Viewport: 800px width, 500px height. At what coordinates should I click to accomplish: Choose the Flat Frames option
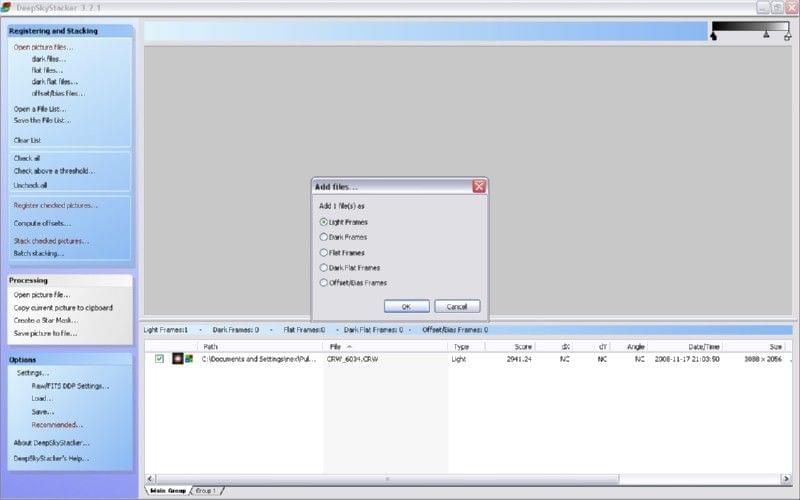[x=323, y=252]
